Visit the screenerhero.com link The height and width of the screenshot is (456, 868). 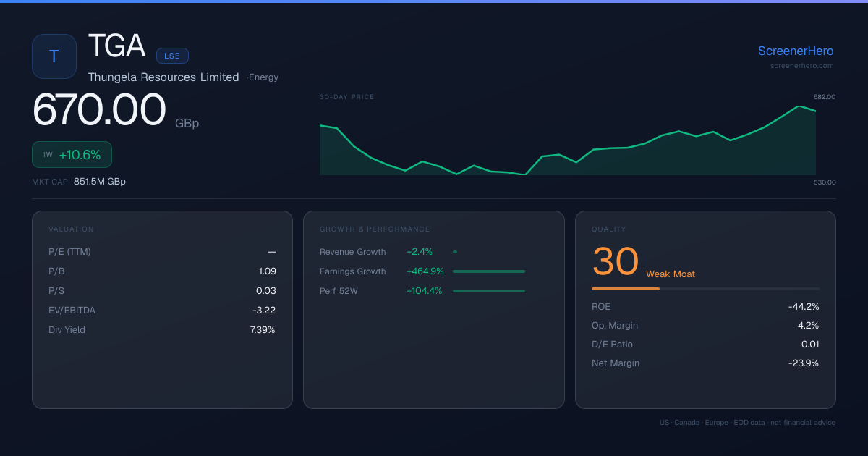[x=802, y=66]
